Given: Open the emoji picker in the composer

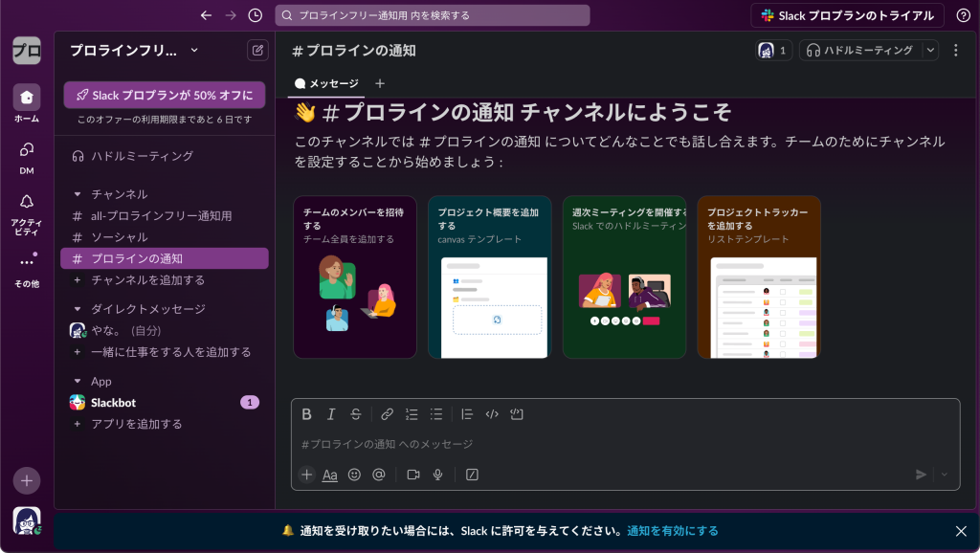Looking at the screenshot, I should (353, 474).
